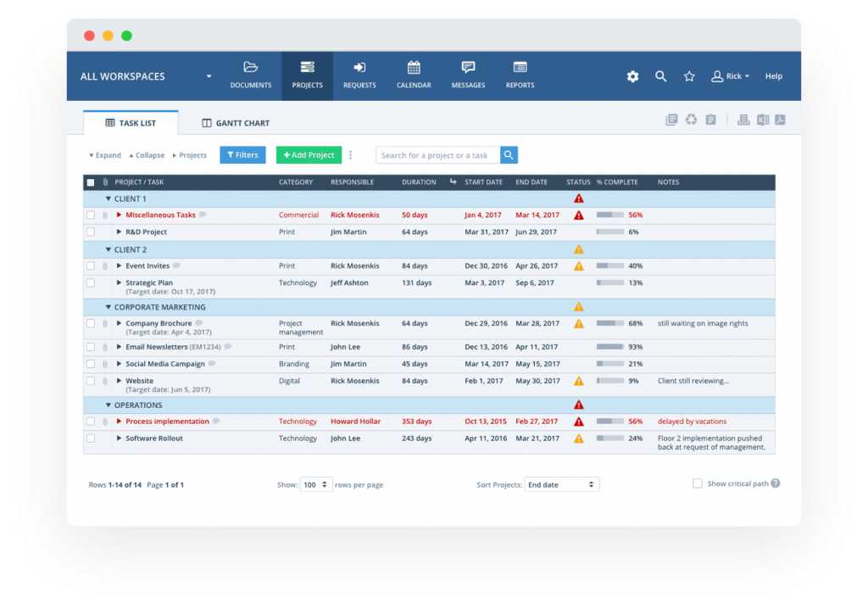
Task: Click the Filters button
Action: click(242, 154)
